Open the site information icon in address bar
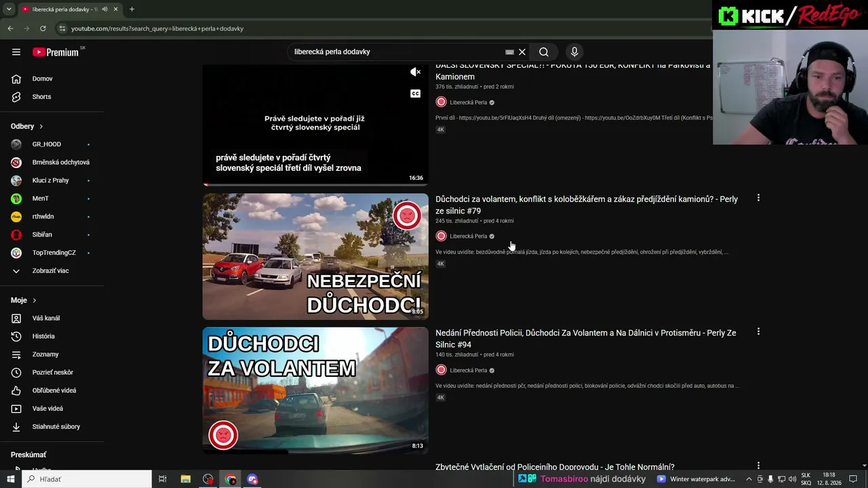This screenshot has height=488, width=868. pyautogui.click(x=62, y=28)
